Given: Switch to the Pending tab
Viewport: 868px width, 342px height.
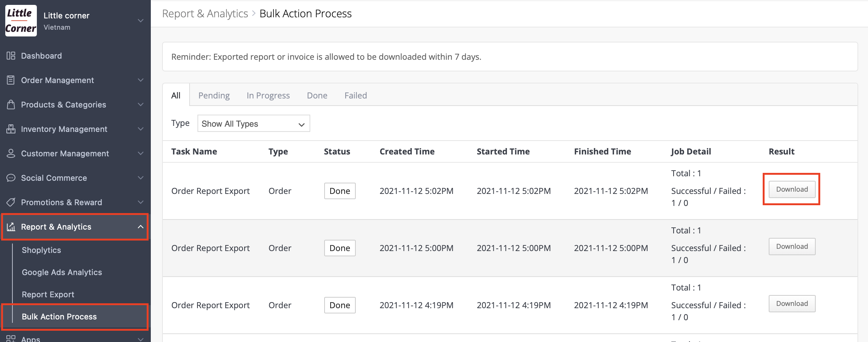Looking at the screenshot, I should (x=214, y=95).
